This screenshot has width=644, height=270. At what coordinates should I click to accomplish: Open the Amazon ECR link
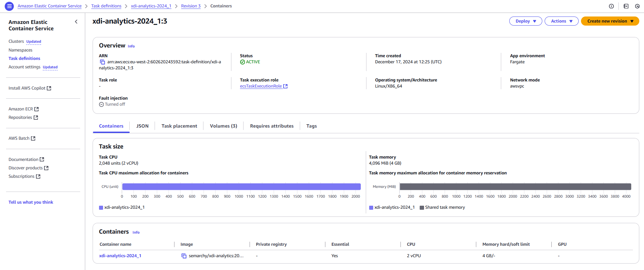(24, 109)
